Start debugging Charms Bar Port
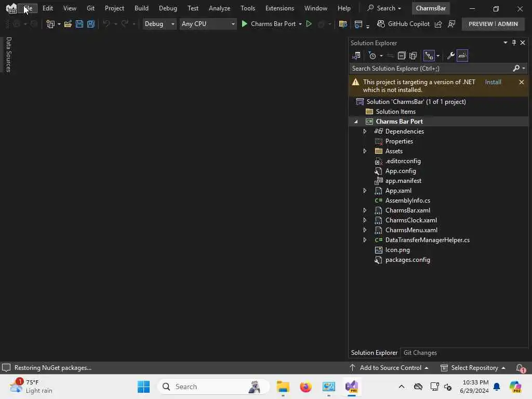This screenshot has width=532, height=399. coord(269,24)
